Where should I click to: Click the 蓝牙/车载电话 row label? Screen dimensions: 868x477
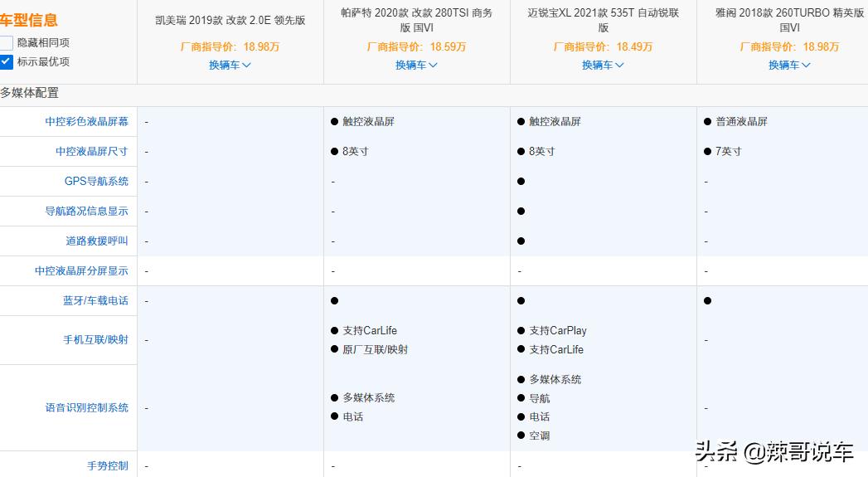pos(95,301)
